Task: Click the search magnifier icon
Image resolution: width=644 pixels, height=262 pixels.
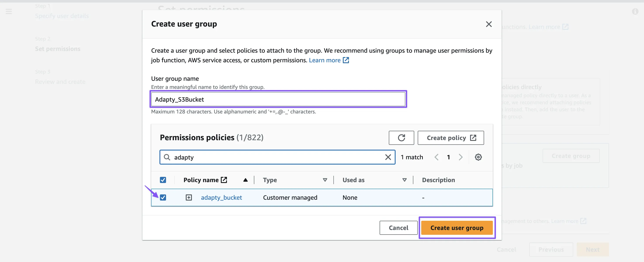Action: pyautogui.click(x=167, y=157)
